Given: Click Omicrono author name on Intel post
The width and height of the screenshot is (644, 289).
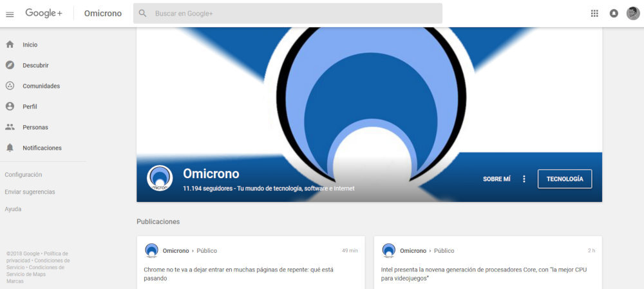Looking at the screenshot, I should pyautogui.click(x=413, y=251).
